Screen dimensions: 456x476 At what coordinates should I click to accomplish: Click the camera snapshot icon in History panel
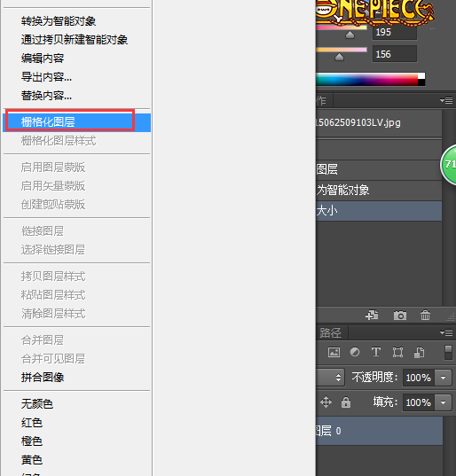400,316
